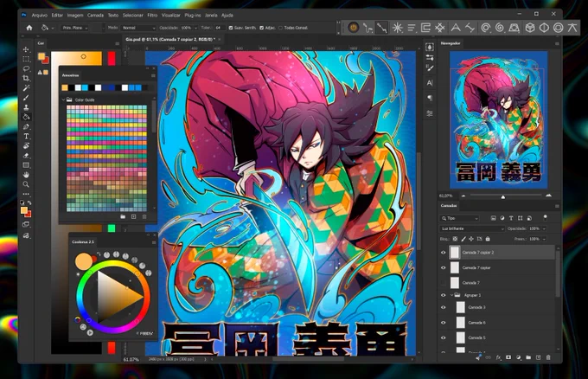Hide the Camada 6 layer

point(444,323)
